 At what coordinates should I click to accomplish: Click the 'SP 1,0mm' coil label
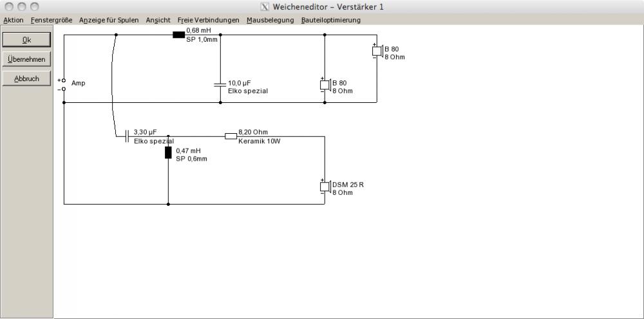202,40
